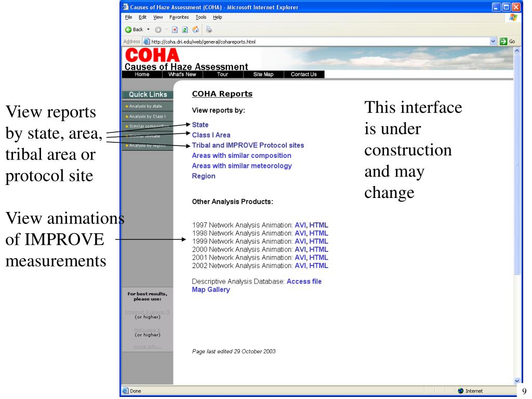This screenshot has height=399, width=532.
Task: Open the Map Gallery link
Action: point(211,289)
